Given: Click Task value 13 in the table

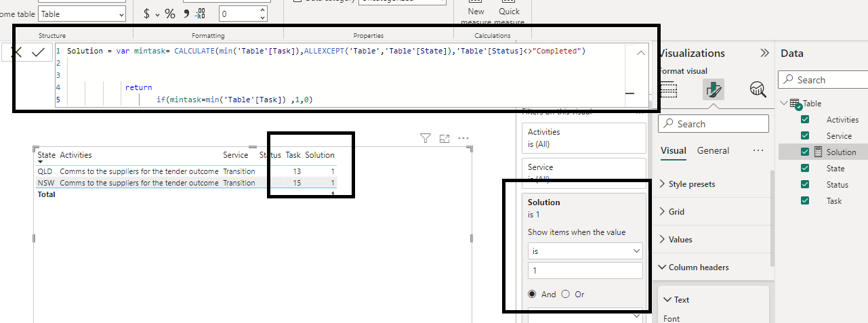Looking at the screenshot, I should [297, 171].
